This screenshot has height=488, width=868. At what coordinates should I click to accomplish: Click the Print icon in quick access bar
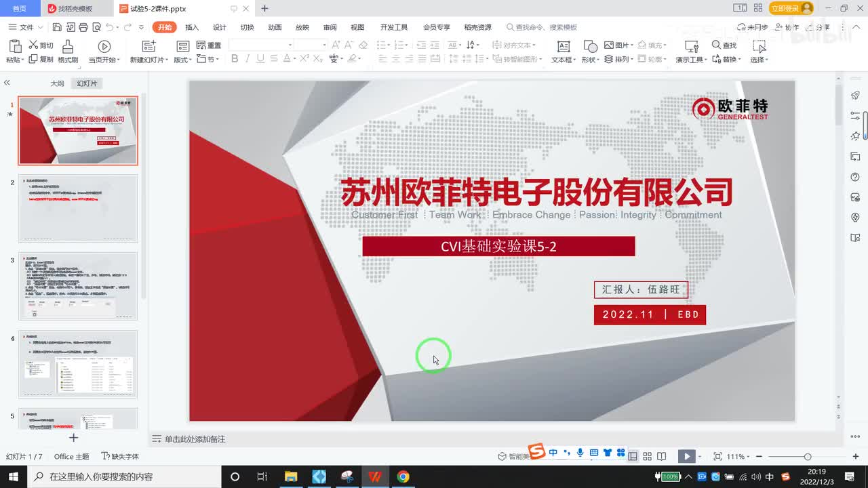click(83, 27)
